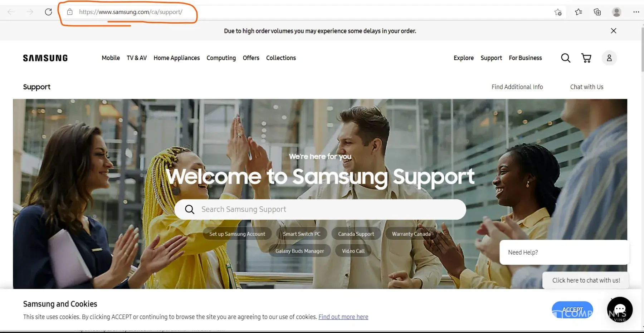This screenshot has height=333, width=644.
Task: Select the Smart Switch PC chip
Action: (x=302, y=234)
